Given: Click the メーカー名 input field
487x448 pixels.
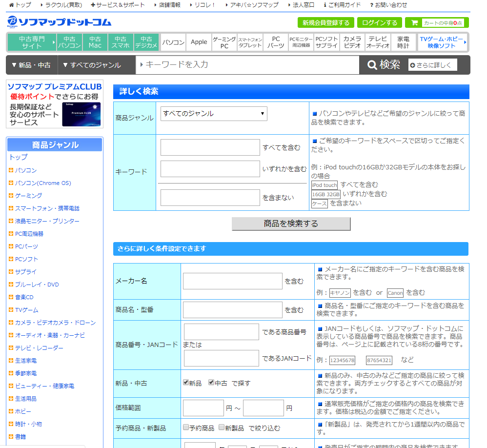Looking at the screenshot, I should 233,281.
